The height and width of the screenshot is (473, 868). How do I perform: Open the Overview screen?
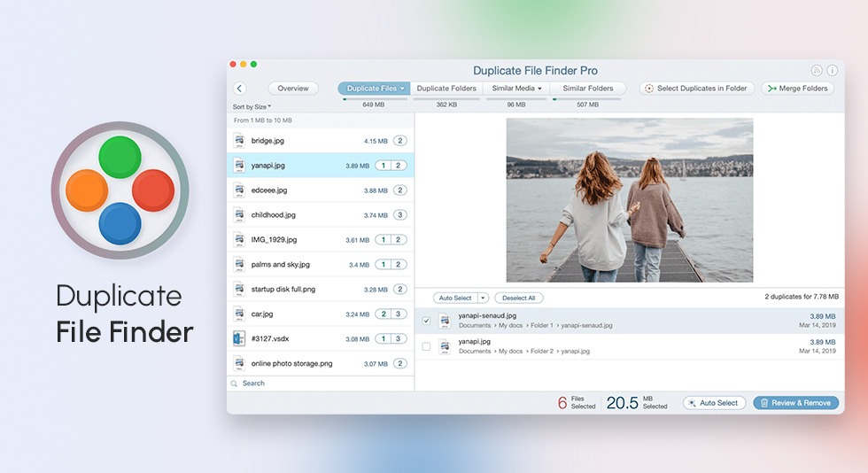293,88
